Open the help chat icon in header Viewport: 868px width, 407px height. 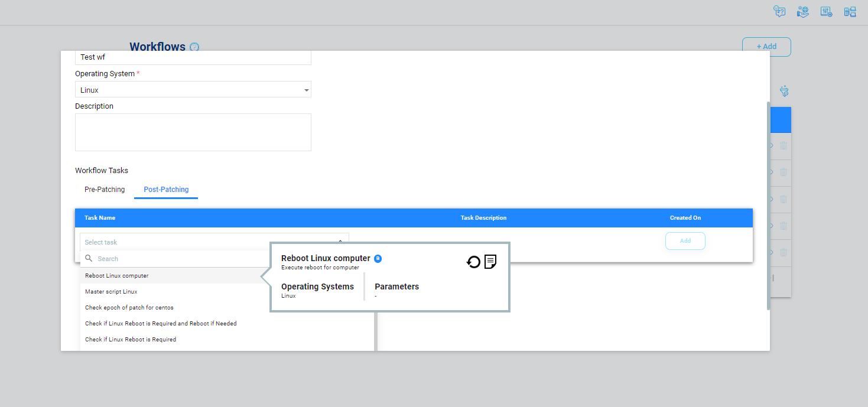click(x=779, y=11)
